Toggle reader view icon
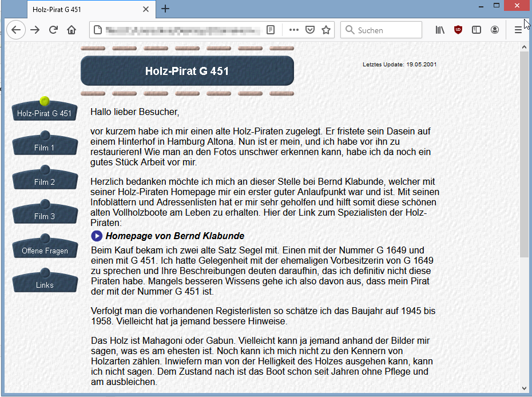The width and height of the screenshot is (532, 397). point(271,30)
